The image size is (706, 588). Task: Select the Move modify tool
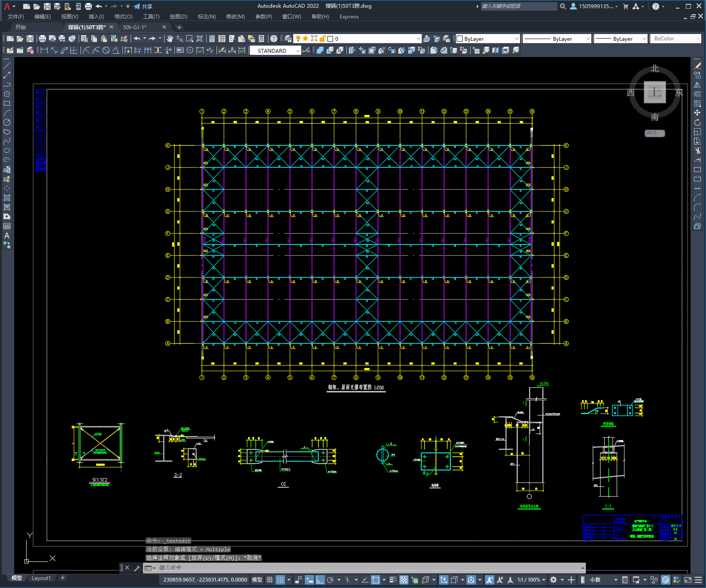tap(697, 113)
